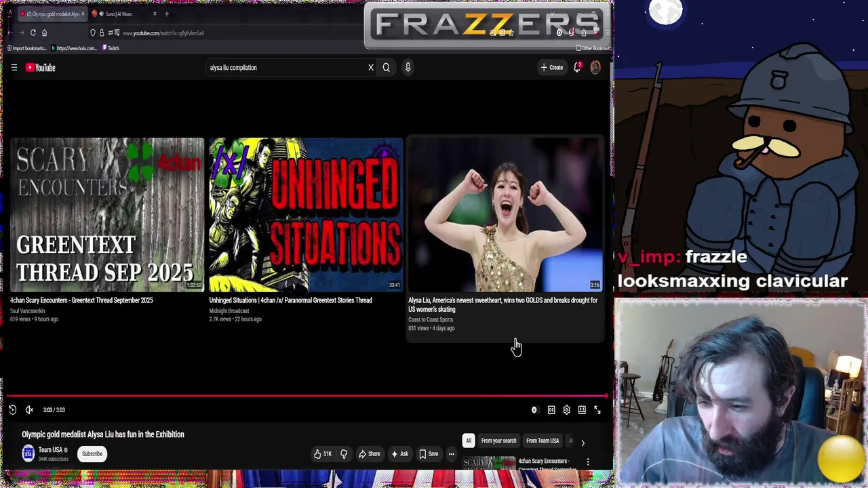Open options for the 4chan Scary Encounters suggestion
This screenshot has height=488, width=868.
coord(588,462)
